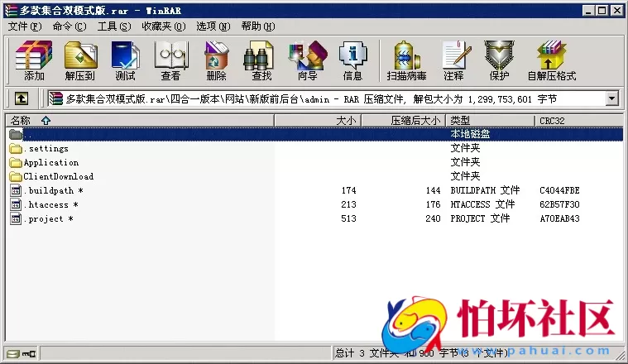Open the 查看 (View) toolbar icon
Viewport: 628px width, 364px height.
171,55
